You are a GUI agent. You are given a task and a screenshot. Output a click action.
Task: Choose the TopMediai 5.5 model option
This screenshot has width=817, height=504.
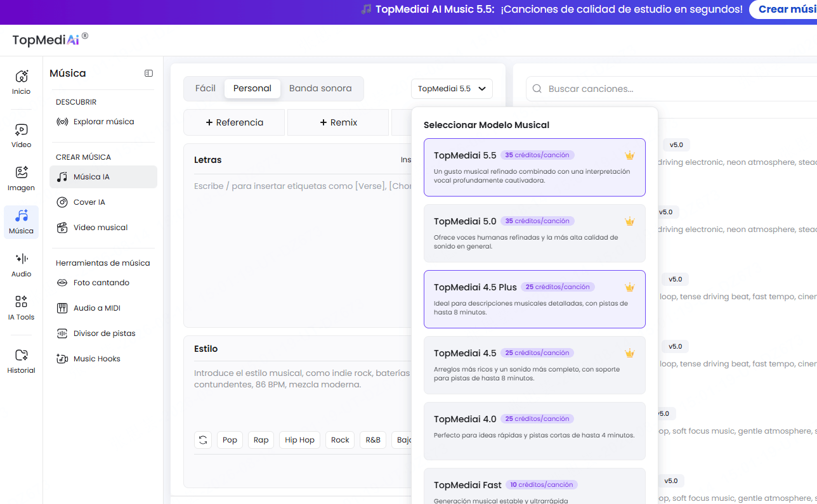(535, 167)
